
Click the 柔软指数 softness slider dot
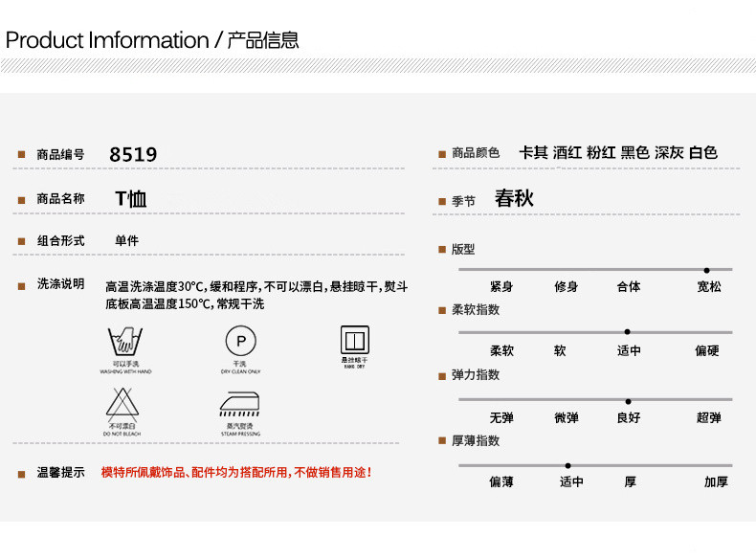pos(627,332)
